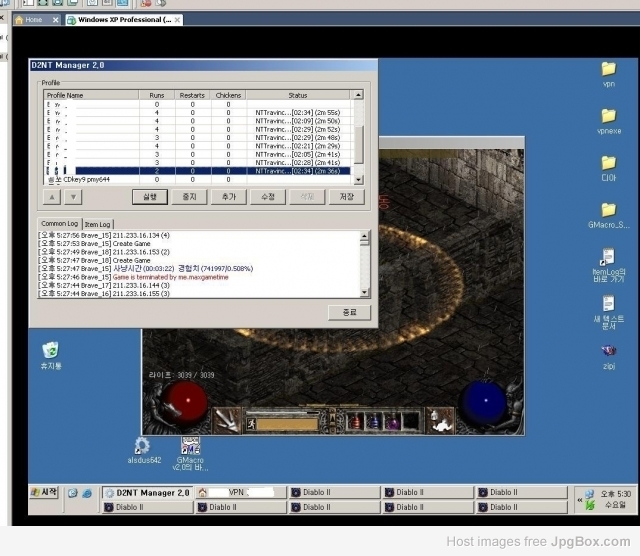Click log line with 211.233.16.134 (4)
640x556 pixels.
point(104,235)
